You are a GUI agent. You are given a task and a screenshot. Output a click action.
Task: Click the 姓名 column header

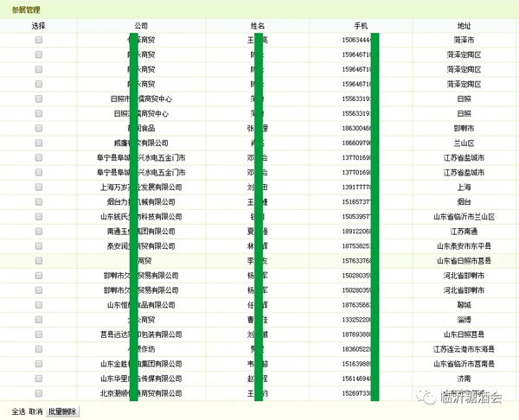[258, 26]
